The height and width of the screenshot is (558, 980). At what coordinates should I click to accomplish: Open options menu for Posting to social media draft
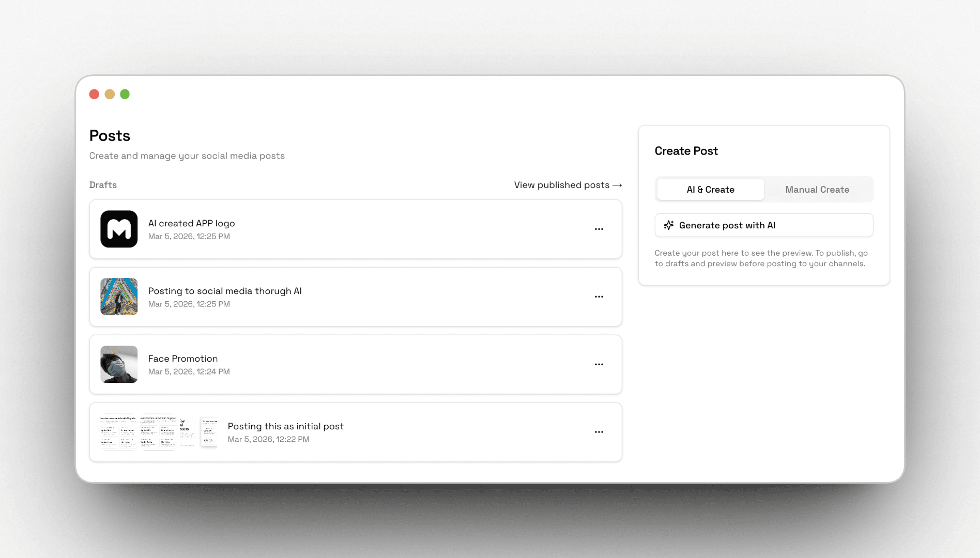click(599, 297)
